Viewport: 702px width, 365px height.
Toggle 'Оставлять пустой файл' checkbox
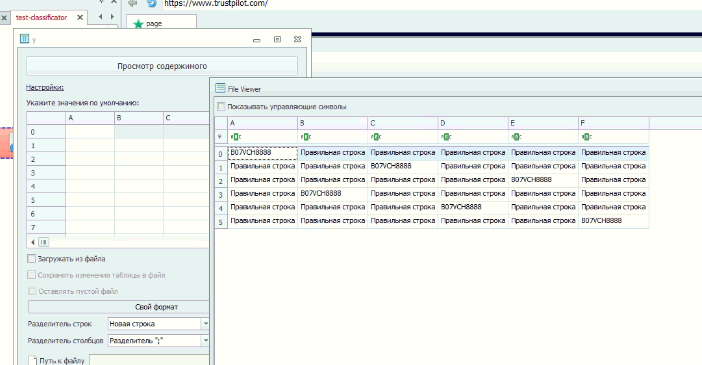click(x=32, y=291)
